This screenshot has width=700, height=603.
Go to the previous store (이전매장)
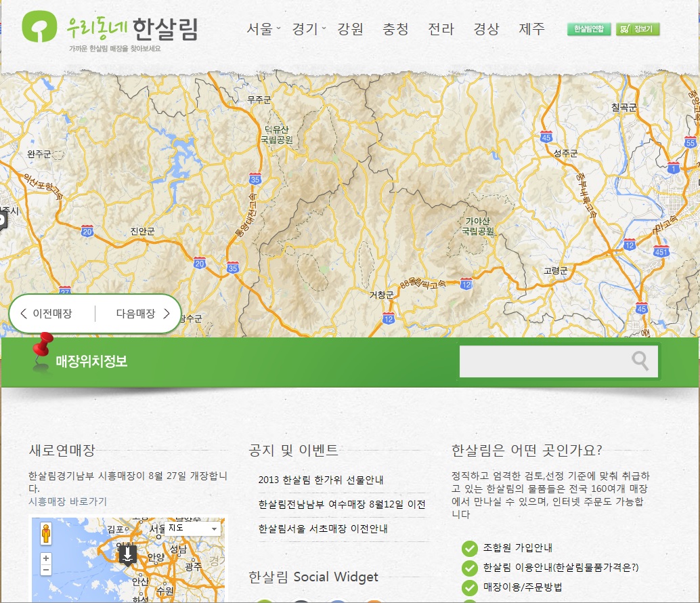point(47,314)
